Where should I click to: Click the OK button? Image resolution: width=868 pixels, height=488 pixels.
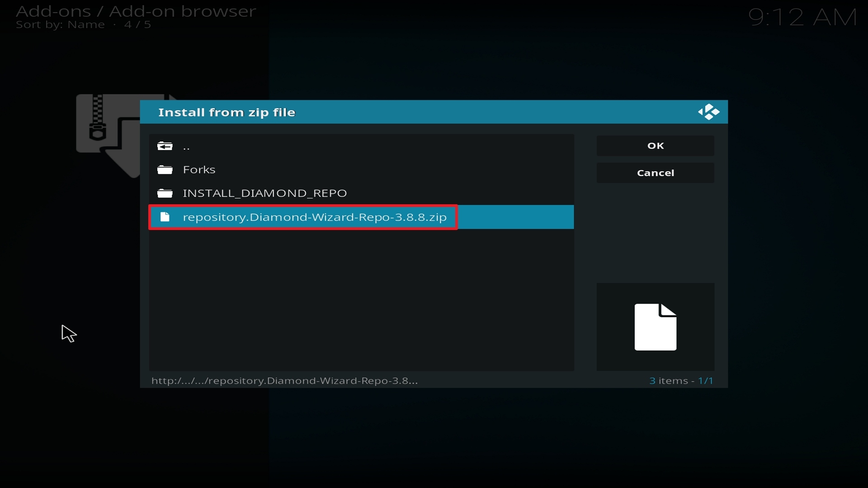coord(655,145)
